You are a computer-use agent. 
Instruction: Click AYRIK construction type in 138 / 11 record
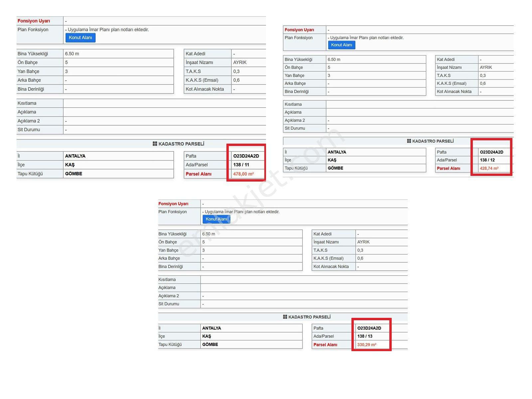(x=240, y=62)
